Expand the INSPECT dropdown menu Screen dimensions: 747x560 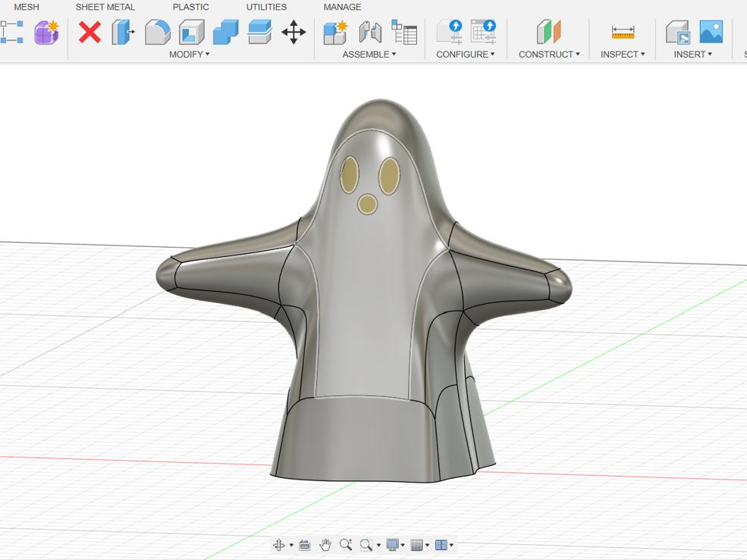[x=623, y=55]
